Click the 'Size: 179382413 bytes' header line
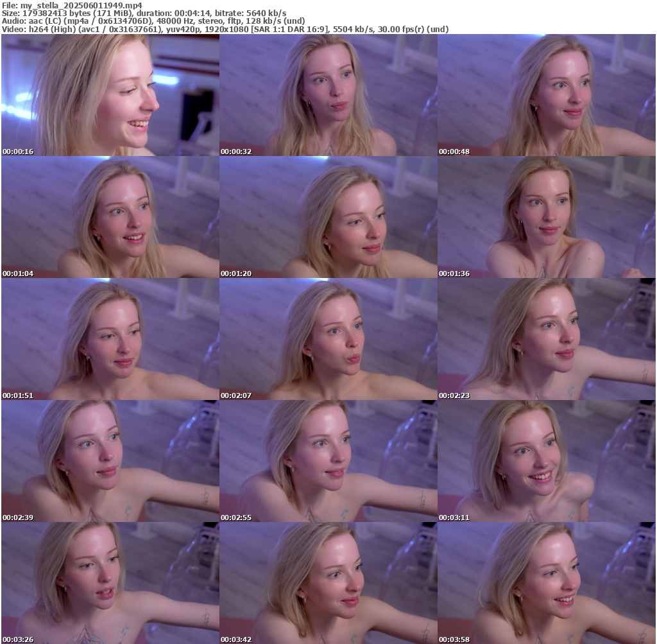The width and height of the screenshot is (657, 644). [144, 13]
